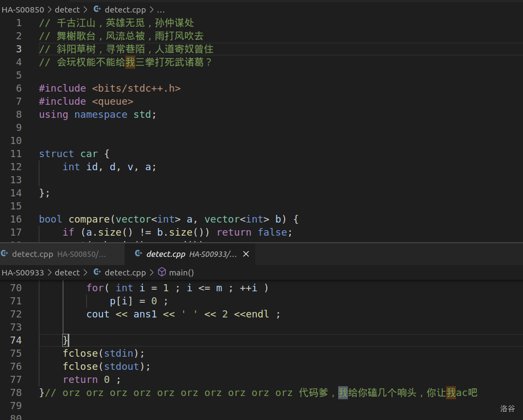Viewport: 523px width, 420px height.
Task: Click the comment '// 斜阳草树，寻常巷陌，人道寄奴曾住'
Action: [126, 49]
